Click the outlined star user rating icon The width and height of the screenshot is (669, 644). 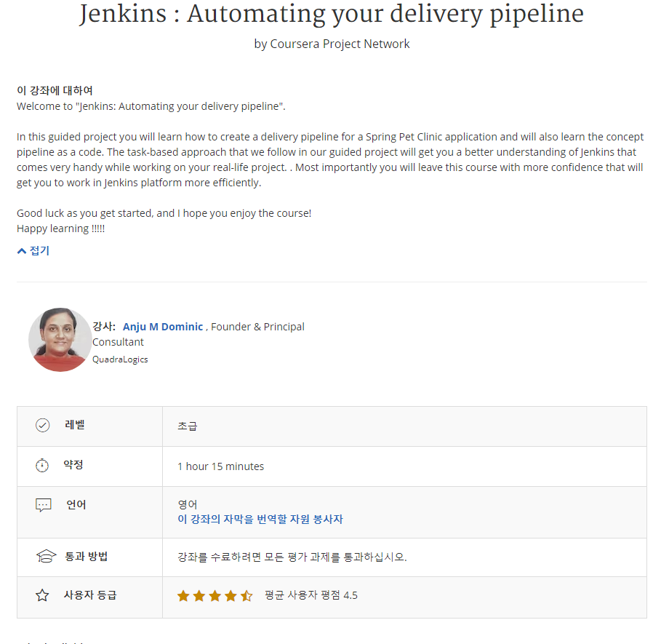tap(42, 595)
